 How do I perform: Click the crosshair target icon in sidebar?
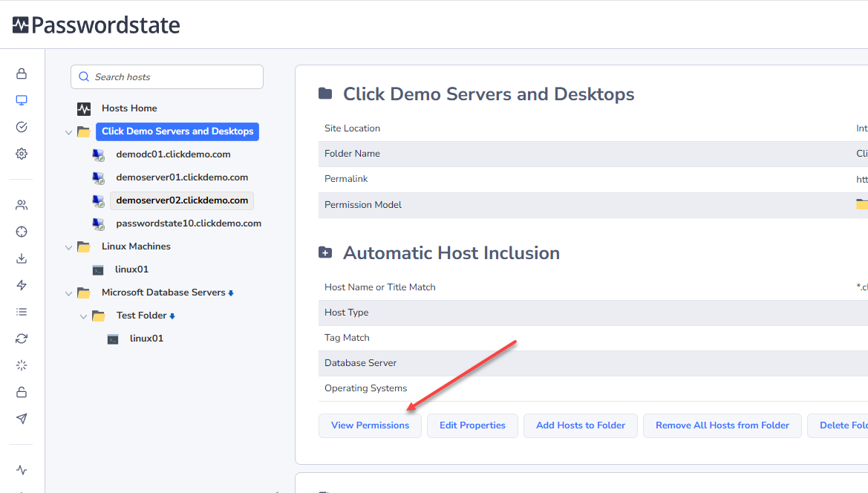22,232
